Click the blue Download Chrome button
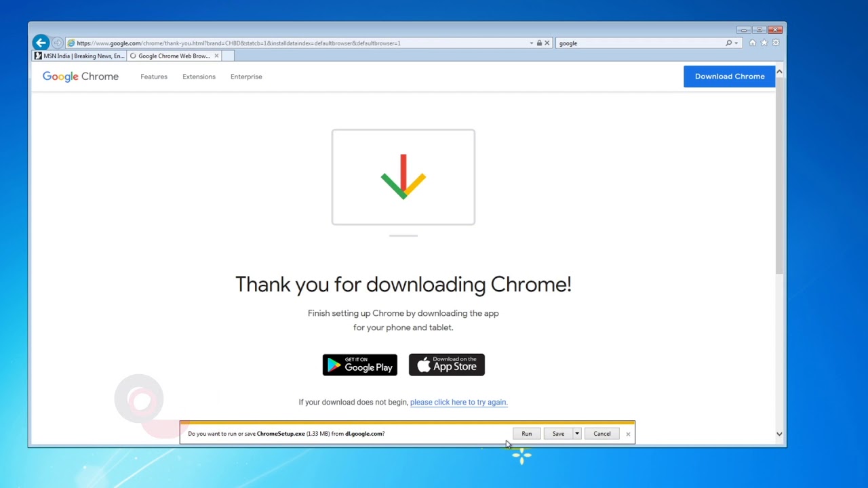Image resolution: width=868 pixels, height=488 pixels. 730,77
